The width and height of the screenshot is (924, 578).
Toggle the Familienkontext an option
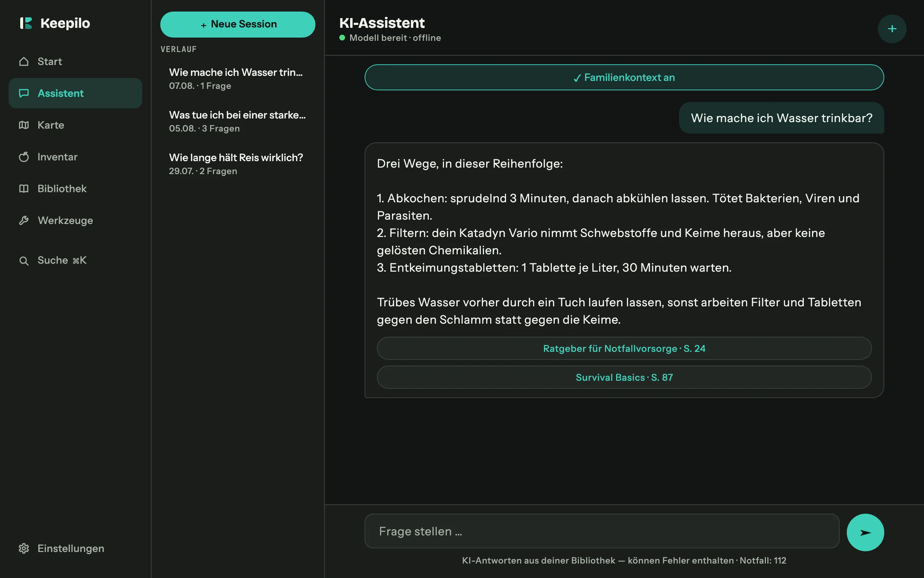tap(624, 77)
